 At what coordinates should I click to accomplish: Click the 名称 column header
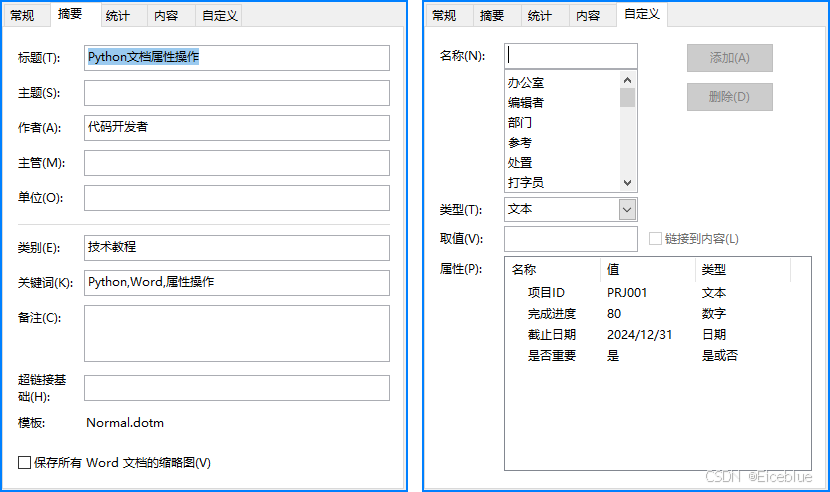coord(553,270)
